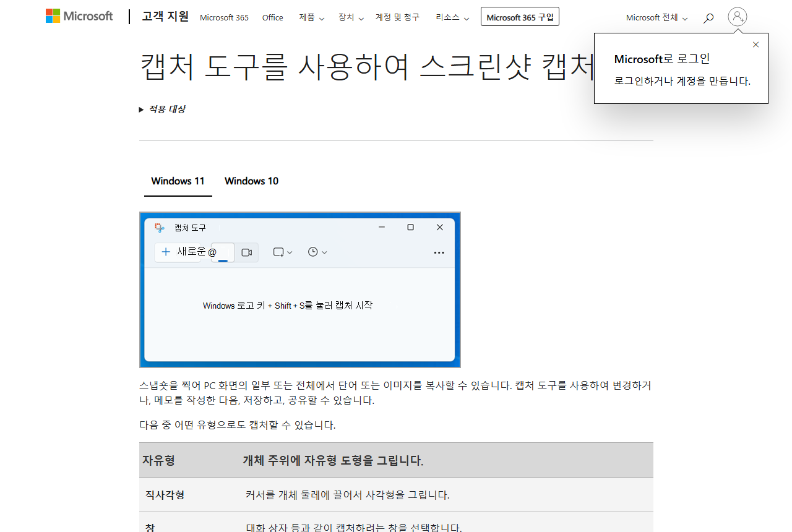Click the snip mode rectangle icon in image
792x532 pixels.
coord(278,252)
